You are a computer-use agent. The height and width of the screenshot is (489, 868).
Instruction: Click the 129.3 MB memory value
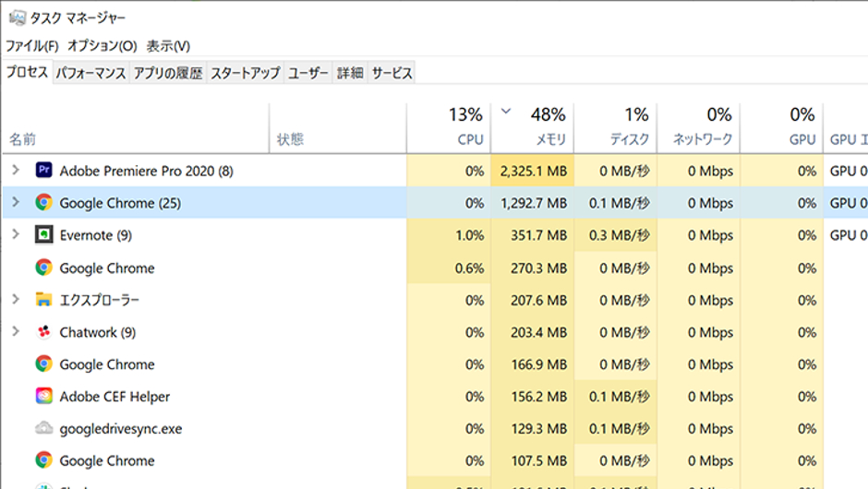click(x=538, y=429)
